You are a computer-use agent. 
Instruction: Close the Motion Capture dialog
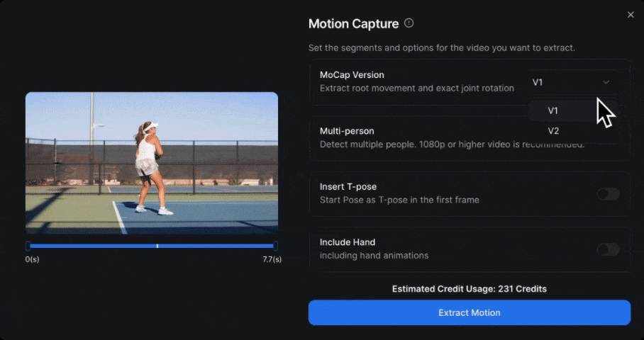click(x=631, y=15)
